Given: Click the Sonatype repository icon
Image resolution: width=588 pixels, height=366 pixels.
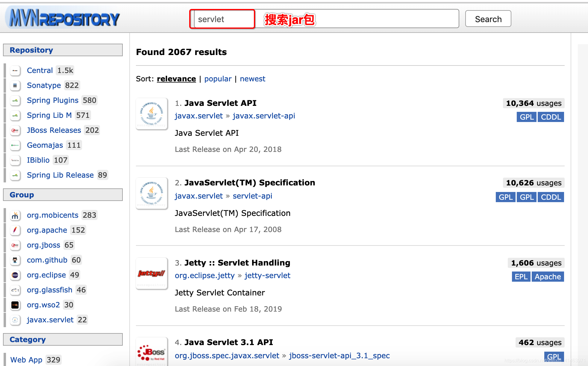Looking at the screenshot, I should pyautogui.click(x=15, y=86).
